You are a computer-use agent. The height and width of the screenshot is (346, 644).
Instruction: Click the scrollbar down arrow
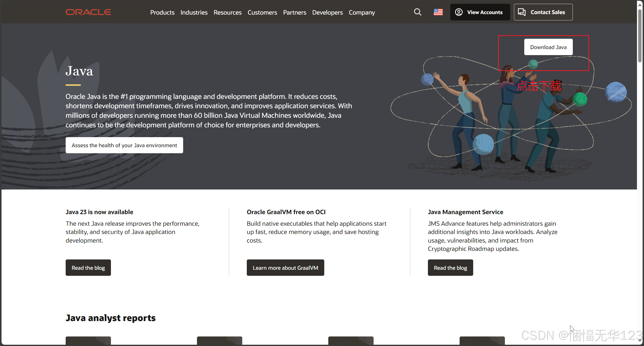(640, 340)
